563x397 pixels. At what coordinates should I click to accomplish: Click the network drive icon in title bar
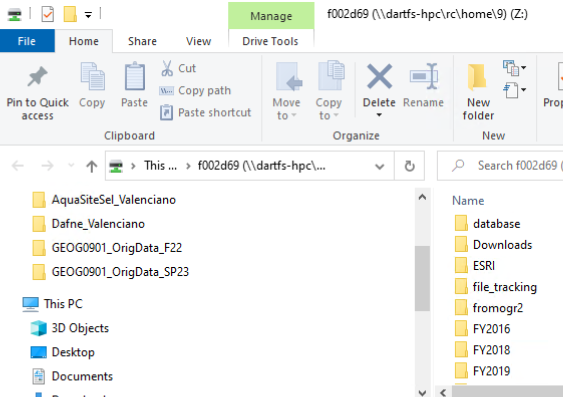(x=14, y=15)
